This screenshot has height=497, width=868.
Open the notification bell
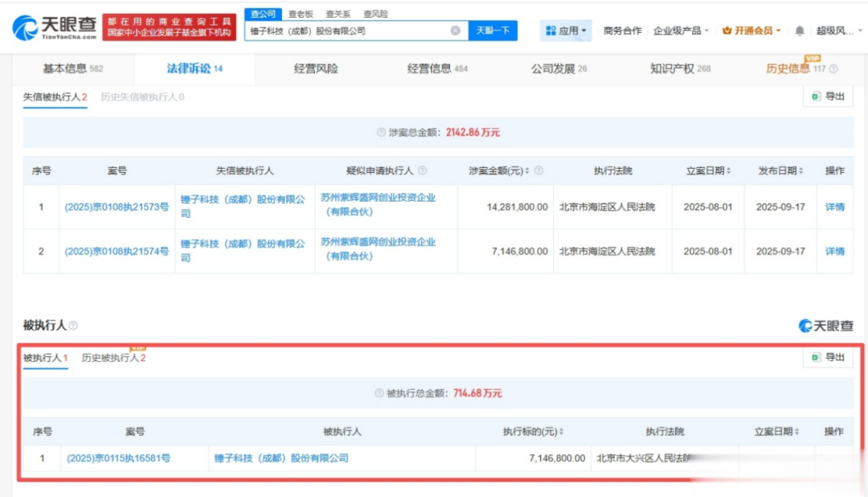point(800,31)
